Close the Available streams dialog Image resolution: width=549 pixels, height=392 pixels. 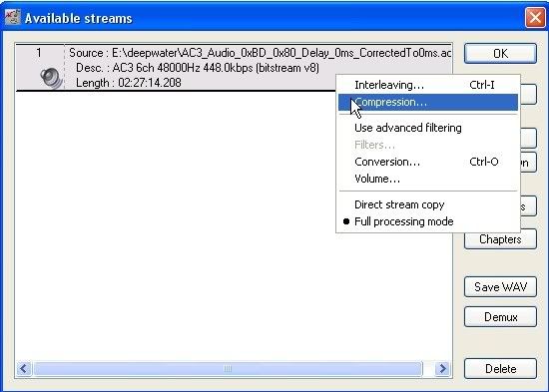coord(535,17)
